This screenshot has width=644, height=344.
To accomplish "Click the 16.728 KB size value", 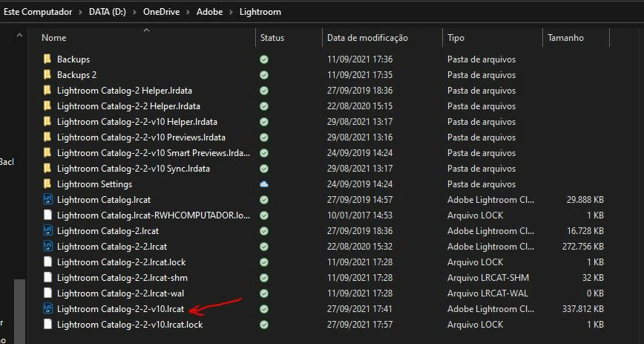I will (585, 231).
